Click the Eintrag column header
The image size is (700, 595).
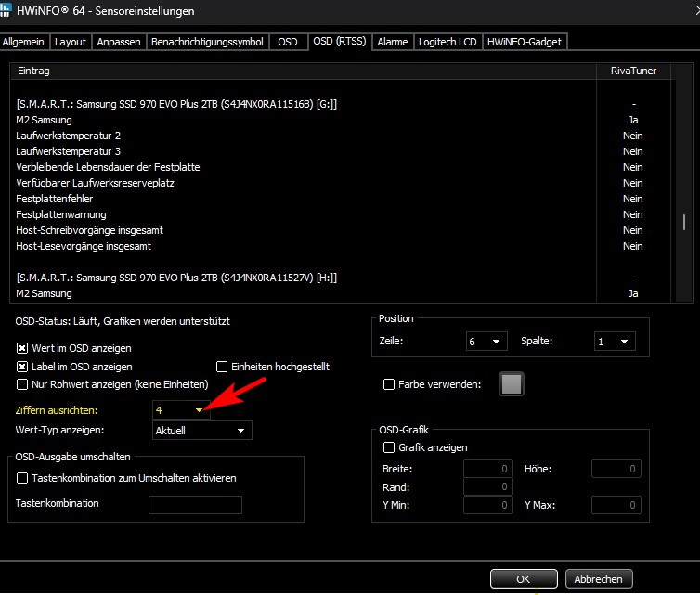coord(304,71)
